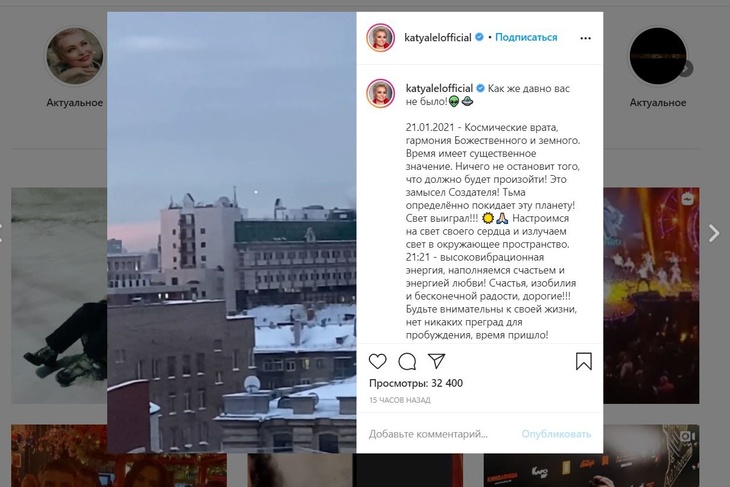The width and height of the screenshot is (730, 487).
Task: Click the avatar beside the caption text
Action: click(380, 93)
